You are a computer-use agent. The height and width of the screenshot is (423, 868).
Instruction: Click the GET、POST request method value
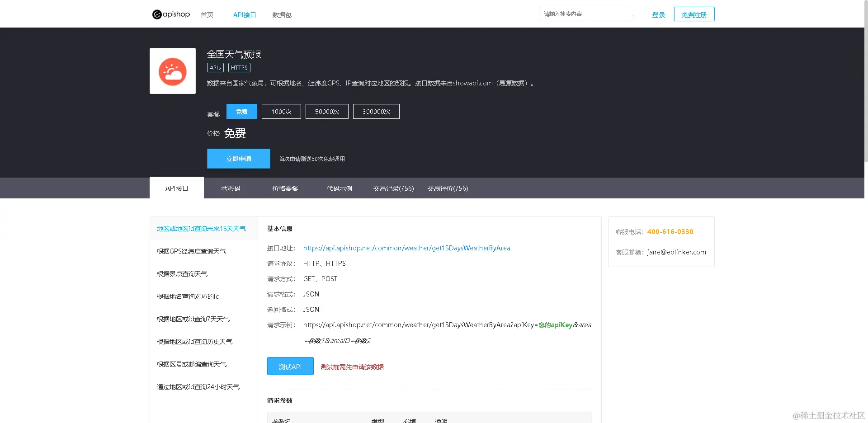click(x=321, y=279)
